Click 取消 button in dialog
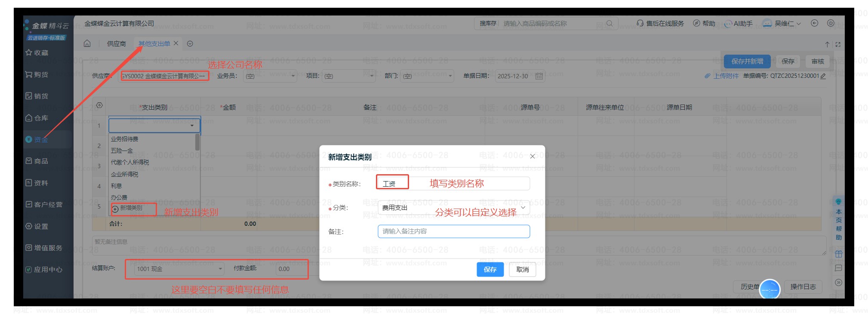This screenshot has height=314, width=868. (x=522, y=269)
